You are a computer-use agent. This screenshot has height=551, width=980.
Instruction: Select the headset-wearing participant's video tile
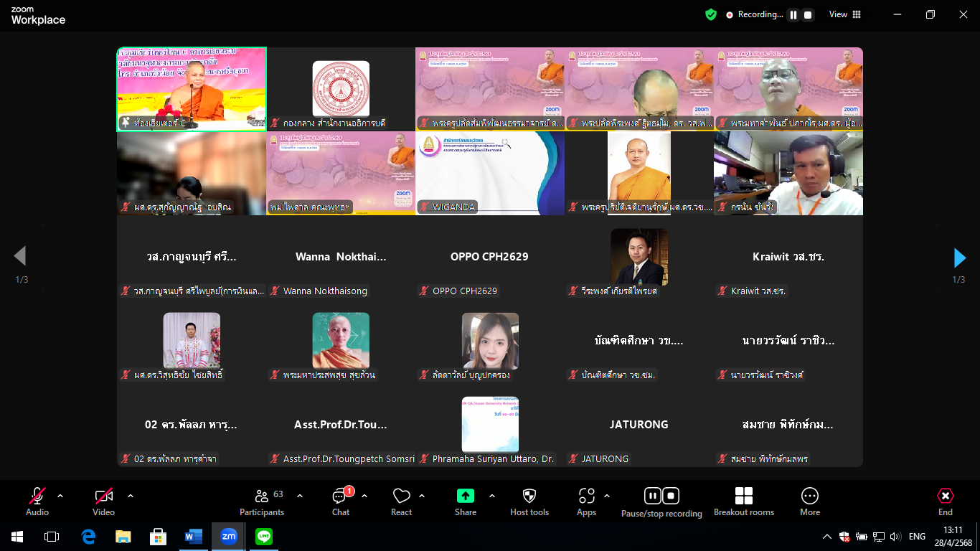(x=788, y=173)
